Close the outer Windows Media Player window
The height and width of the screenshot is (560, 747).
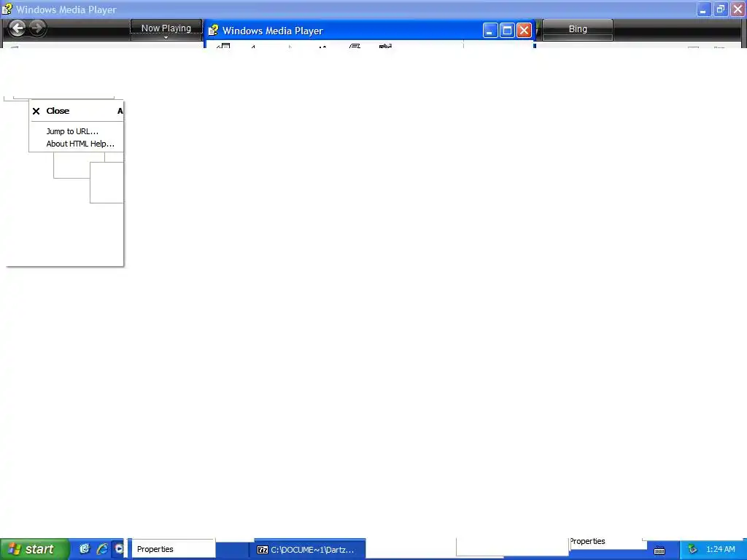[738, 9]
